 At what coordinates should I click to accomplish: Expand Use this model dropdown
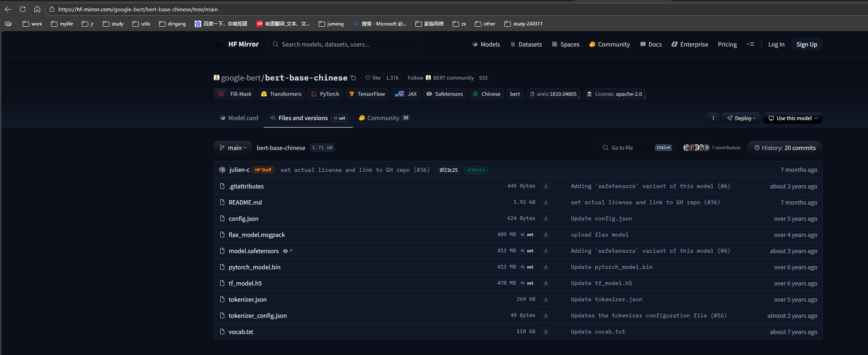(x=793, y=118)
